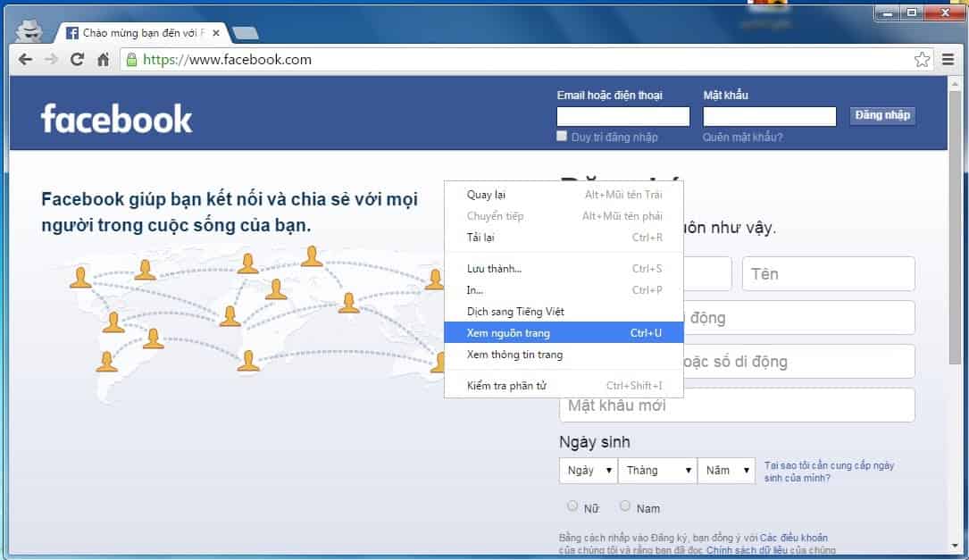The image size is (969, 560).
Task: Click the Đăng nhập button
Action: [882, 115]
